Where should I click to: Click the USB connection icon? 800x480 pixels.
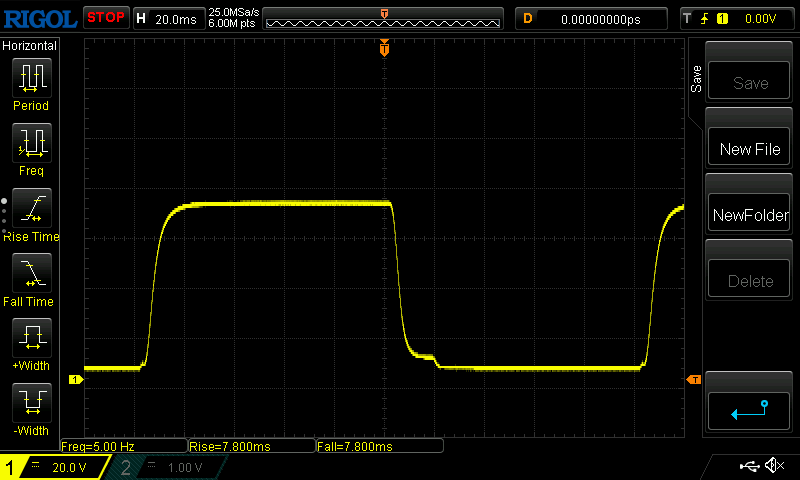tap(749, 466)
